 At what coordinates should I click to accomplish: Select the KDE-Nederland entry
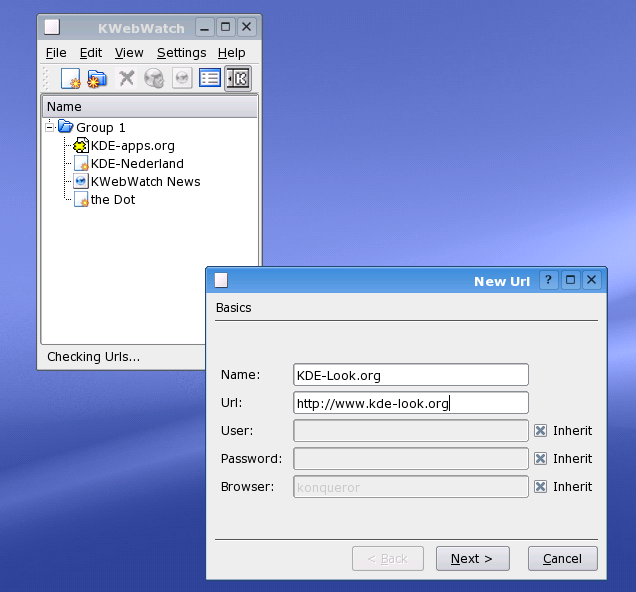[137, 163]
